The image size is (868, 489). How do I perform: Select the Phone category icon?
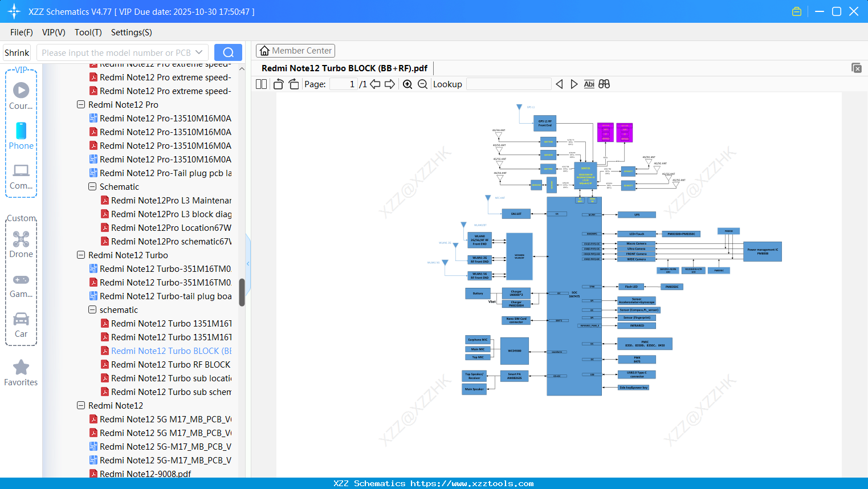21,136
